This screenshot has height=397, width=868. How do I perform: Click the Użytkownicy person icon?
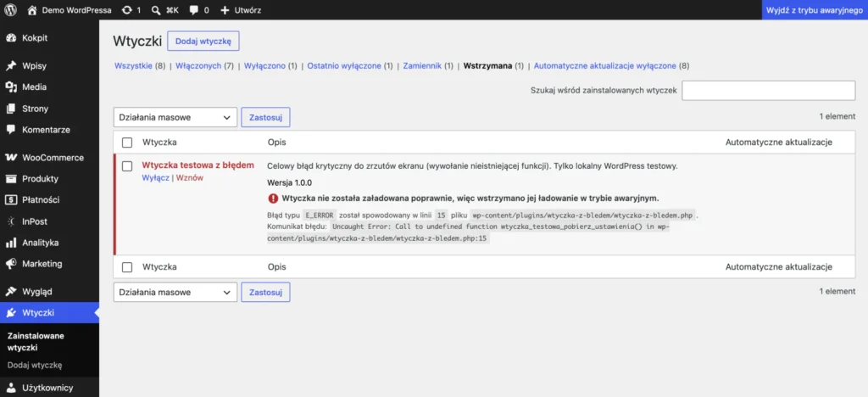coord(10,388)
